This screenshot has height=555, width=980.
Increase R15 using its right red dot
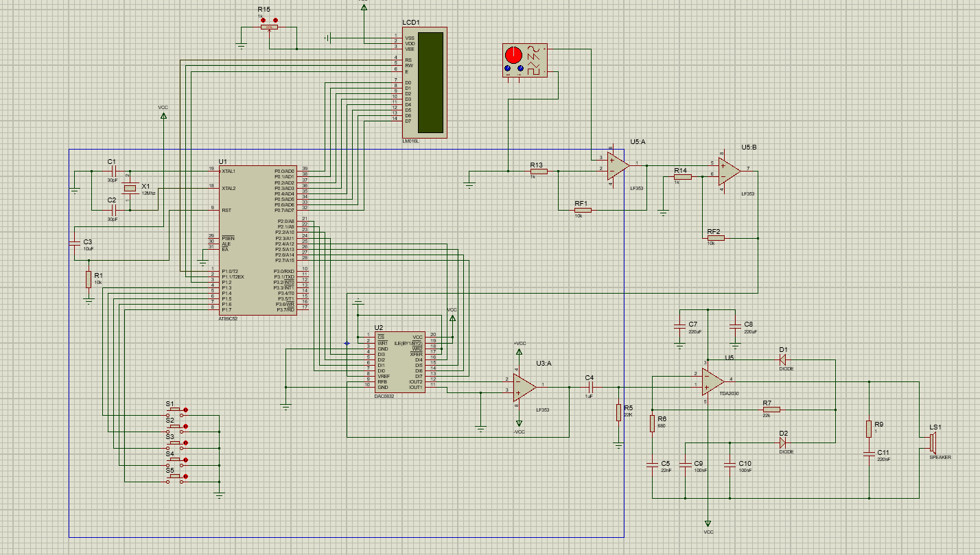[x=275, y=21]
